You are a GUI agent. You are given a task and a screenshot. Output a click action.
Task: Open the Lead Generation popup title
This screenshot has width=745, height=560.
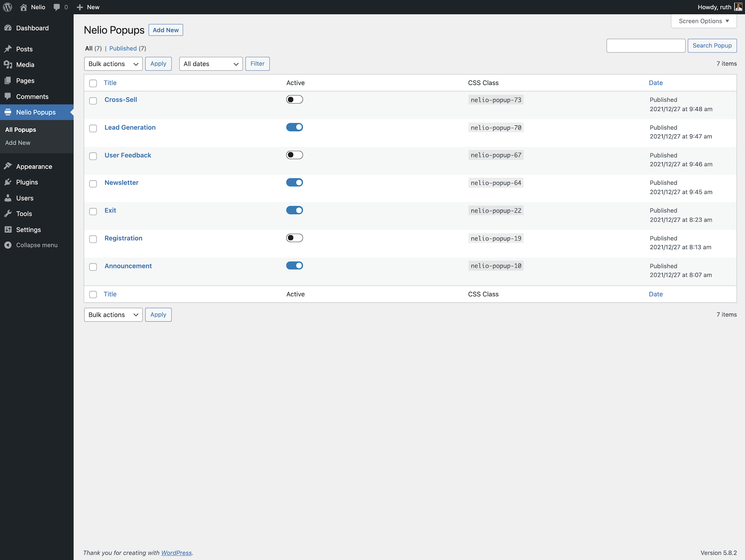130,127
